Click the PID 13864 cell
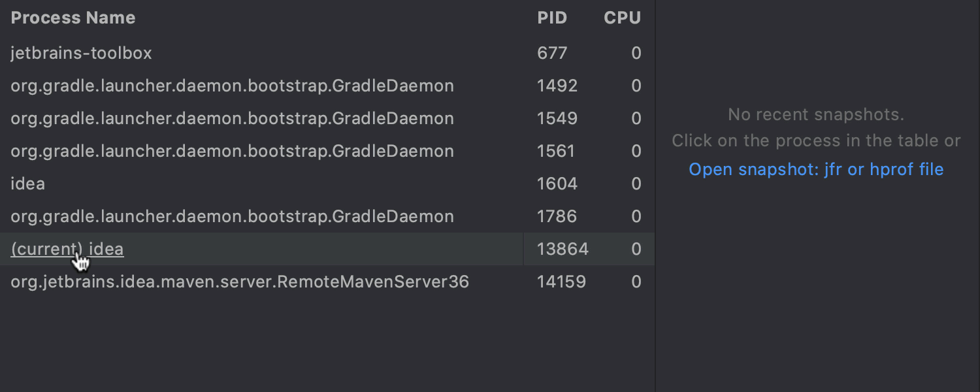 point(563,249)
